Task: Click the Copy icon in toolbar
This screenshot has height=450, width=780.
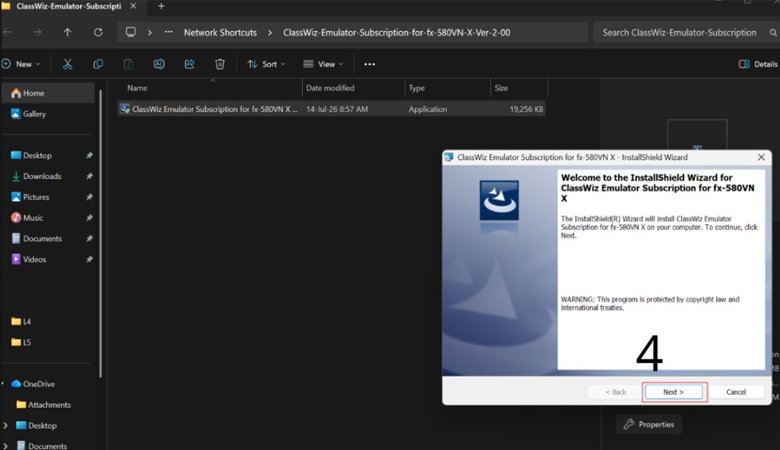Action: (x=98, y=64)
